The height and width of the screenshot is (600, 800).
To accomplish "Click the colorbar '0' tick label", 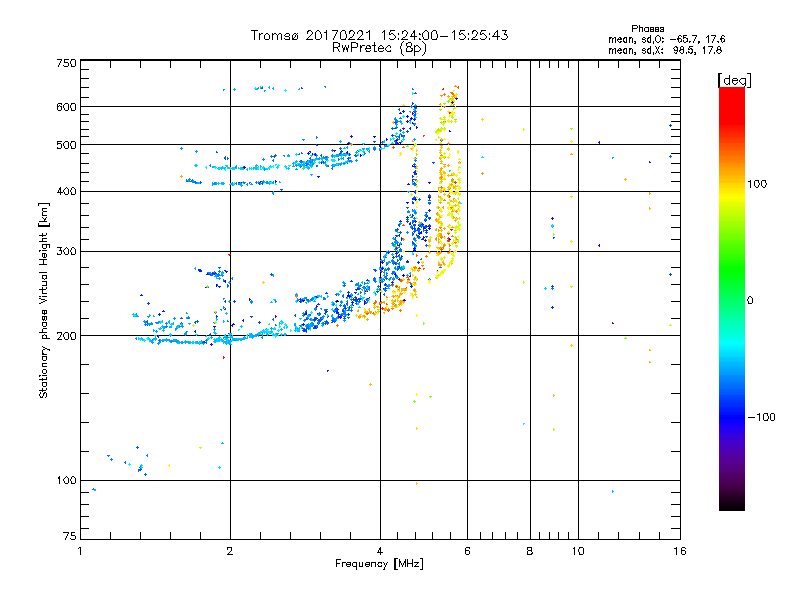I will point(750,301).
